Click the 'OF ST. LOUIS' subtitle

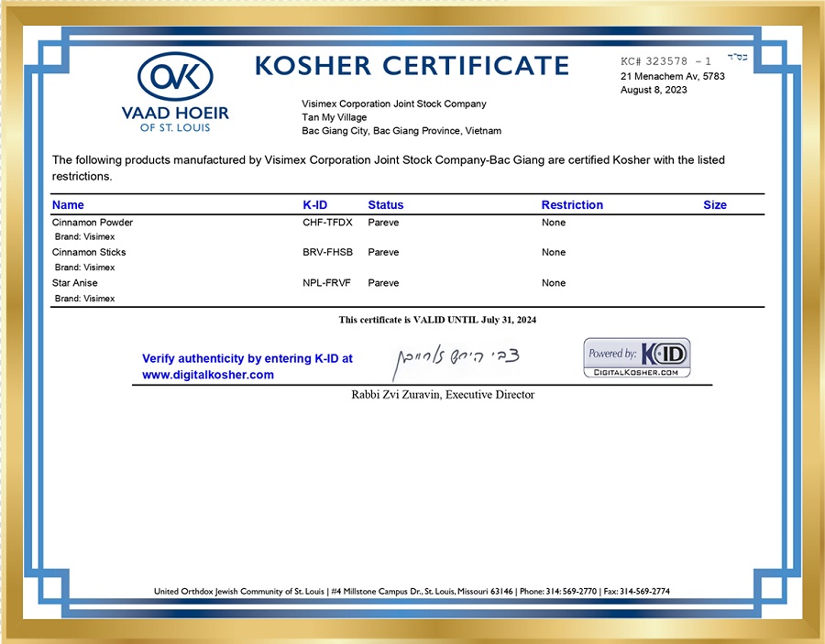(x=175, y=127)
